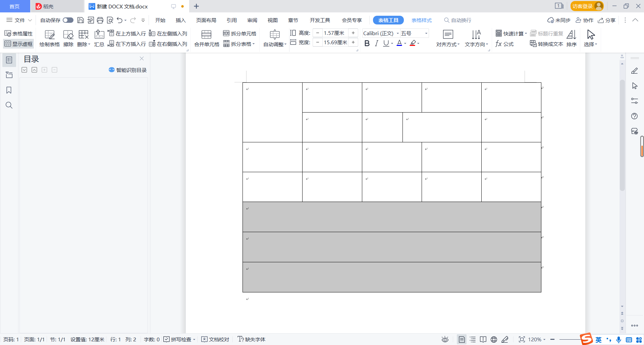Toggle Show Gridlines (显示虚框)
This screenshot has width=644, height=345.
pyautogui.click(x=18, y=44)
